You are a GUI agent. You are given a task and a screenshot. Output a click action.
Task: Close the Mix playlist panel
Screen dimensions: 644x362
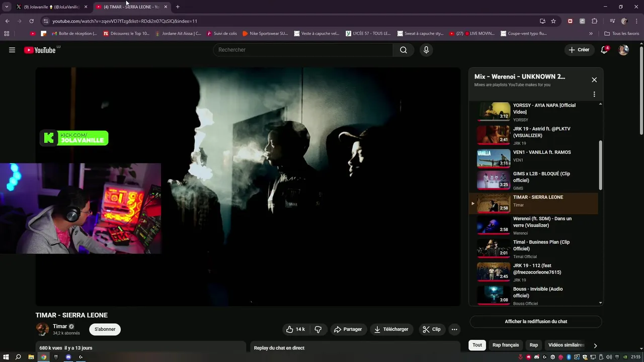pos(594,79)
